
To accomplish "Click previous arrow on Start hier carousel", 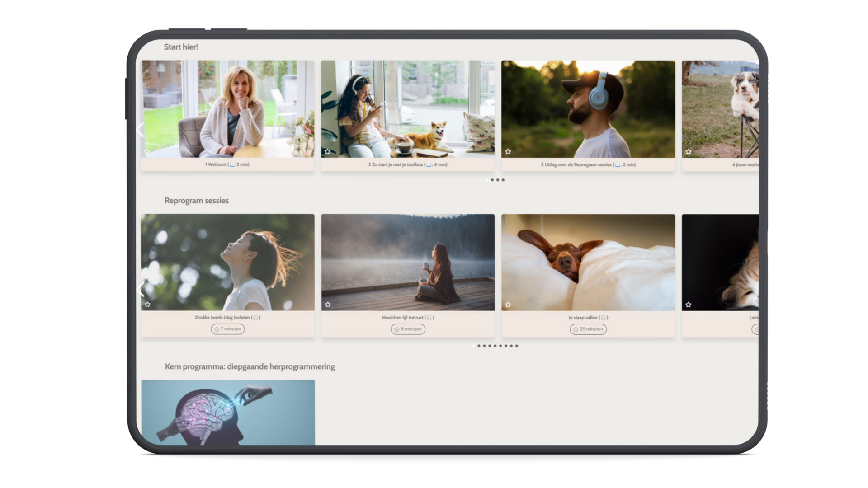I will [141, 130].
